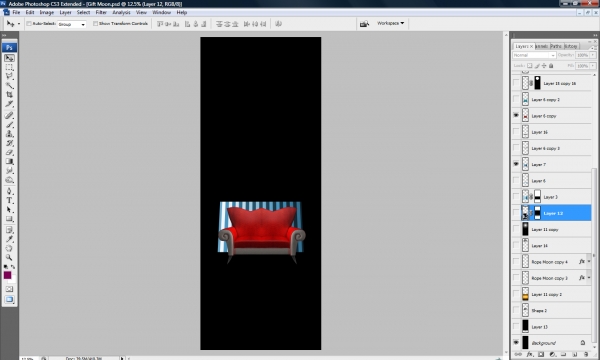Enable Show Transform Controls checkbox

coord(95,24)
